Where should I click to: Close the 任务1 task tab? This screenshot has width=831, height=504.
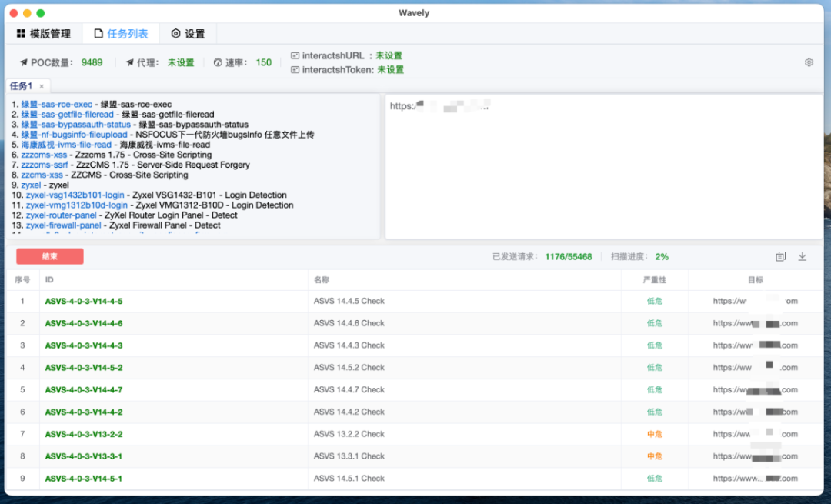click(x=42, y=86)
